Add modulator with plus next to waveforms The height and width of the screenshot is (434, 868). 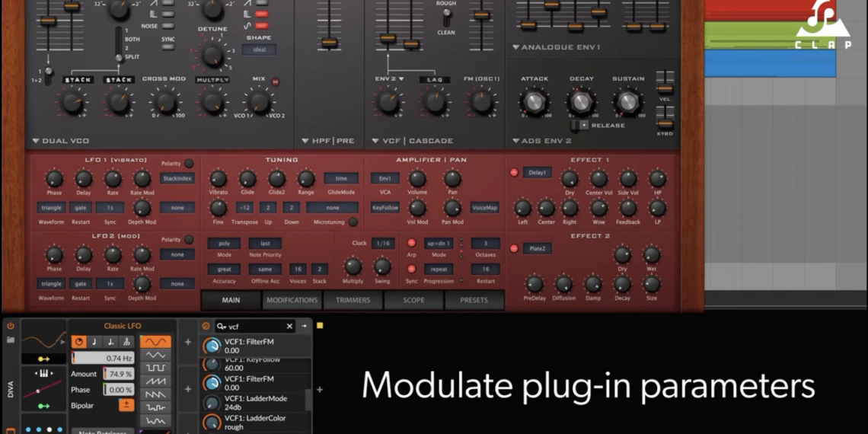click(187, 342)
